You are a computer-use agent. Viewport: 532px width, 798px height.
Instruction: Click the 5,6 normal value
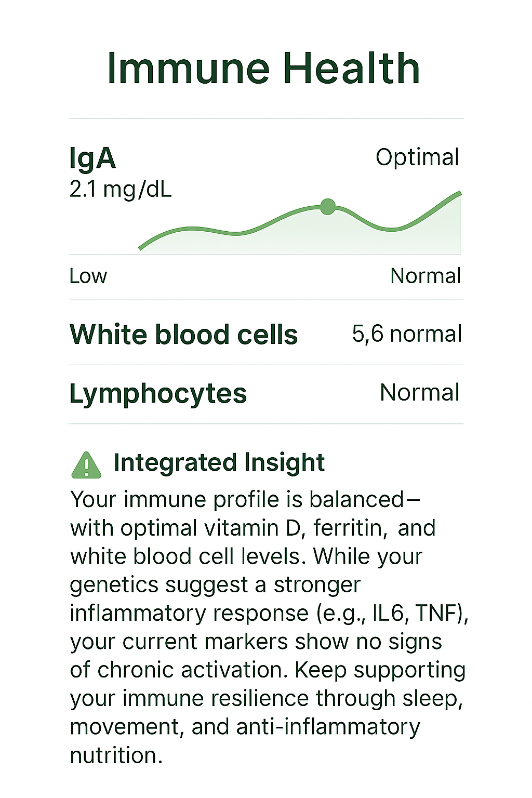(x=407, y=334)
